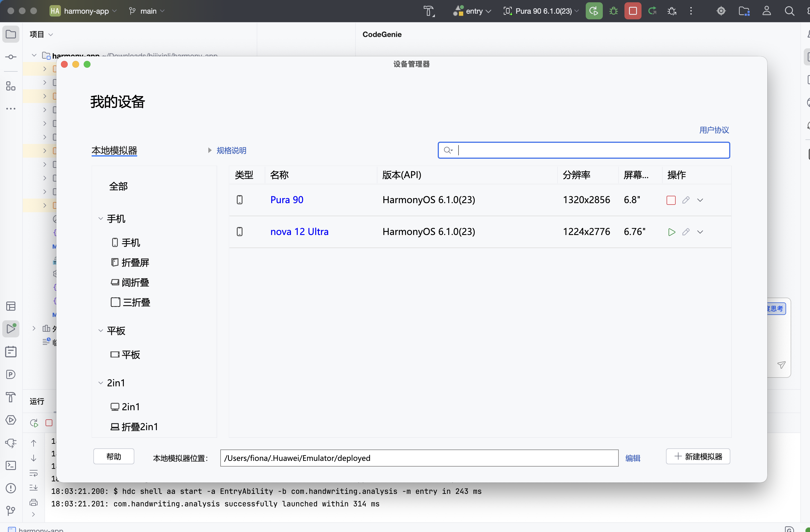Open the Structure tool window icon
The image size is (810, 532).
click(11, 86)
